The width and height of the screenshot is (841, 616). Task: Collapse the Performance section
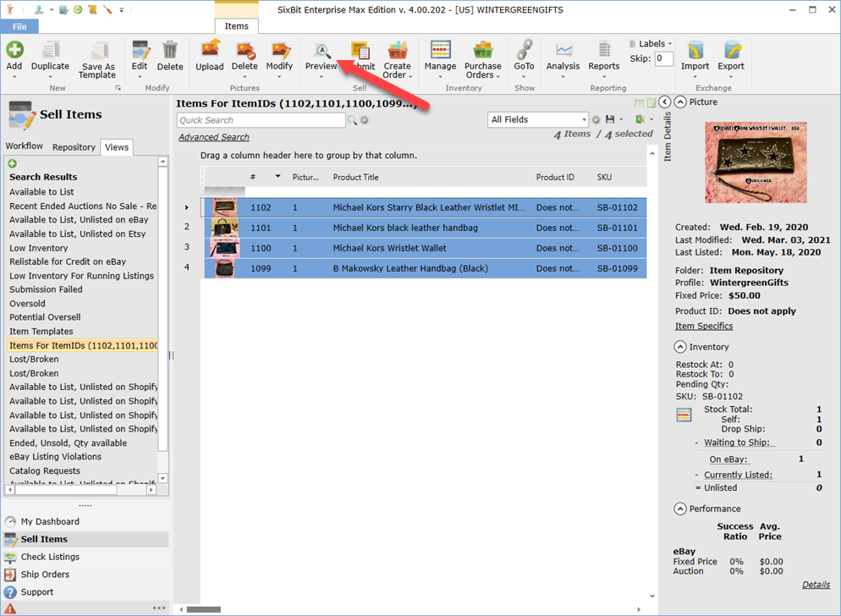tap(680, 509)
